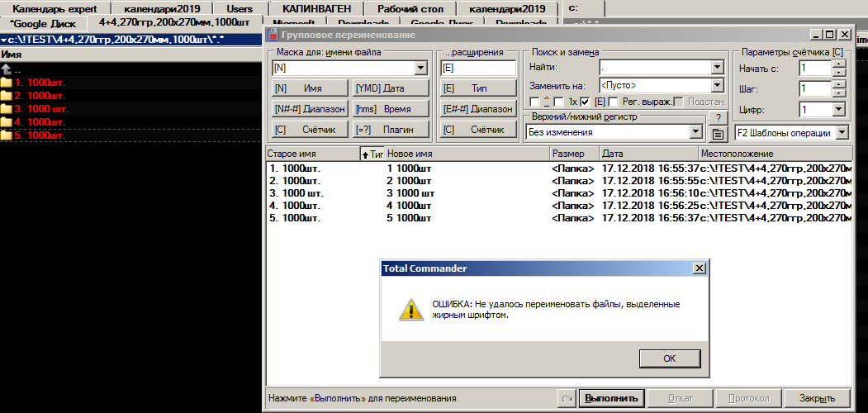
Task: Click the folder icon of '3. 1000 шт.'
Action: click(6, 108)
